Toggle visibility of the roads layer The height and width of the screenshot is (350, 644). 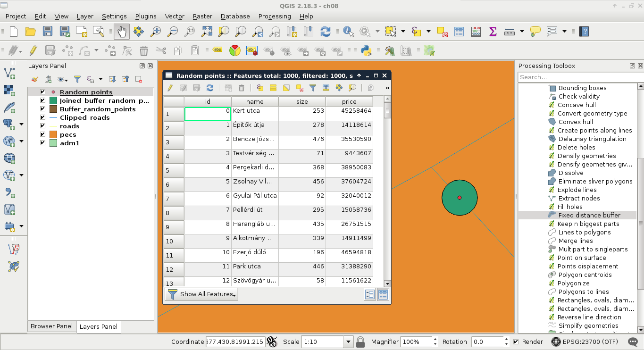[x=43, y=126]
